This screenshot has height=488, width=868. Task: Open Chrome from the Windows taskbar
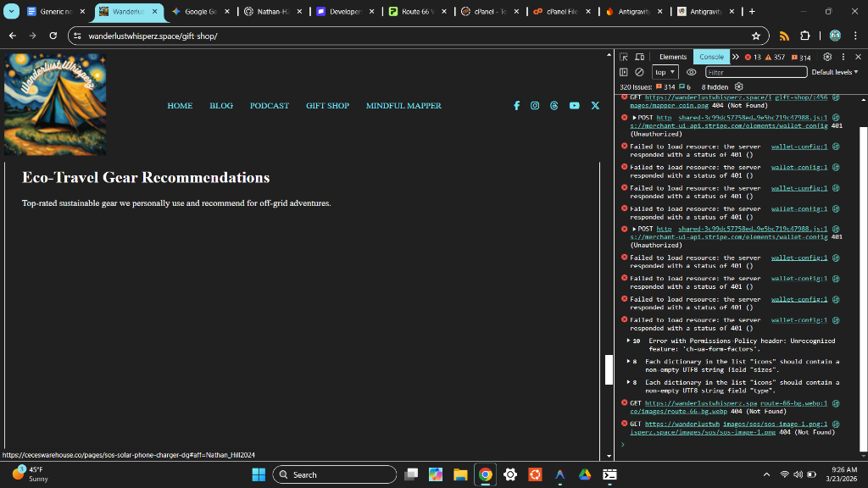(485, 474)
